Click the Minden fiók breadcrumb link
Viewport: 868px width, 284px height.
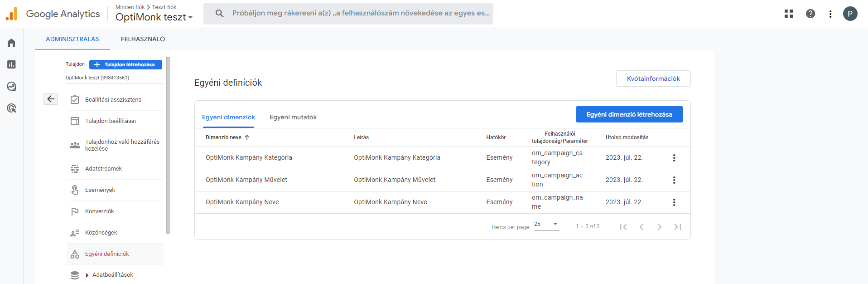130,7
